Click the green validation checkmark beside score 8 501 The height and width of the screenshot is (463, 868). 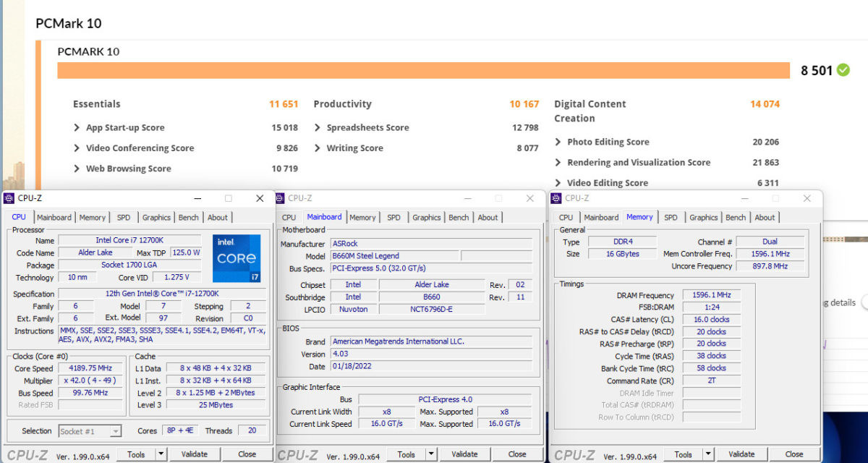tap(843, 70)
